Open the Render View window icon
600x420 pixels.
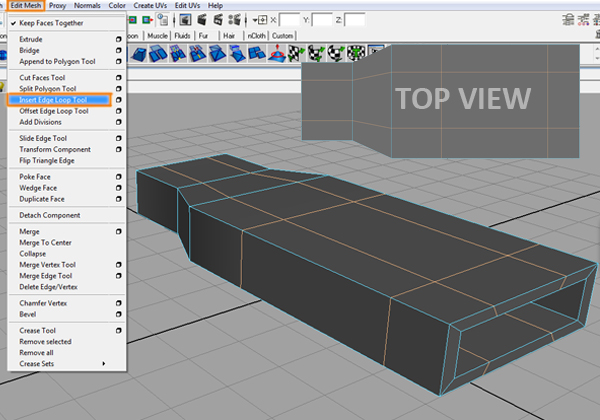tap(185, 20)
